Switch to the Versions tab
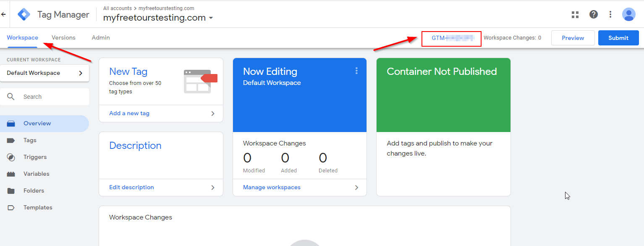 point(63,37)
